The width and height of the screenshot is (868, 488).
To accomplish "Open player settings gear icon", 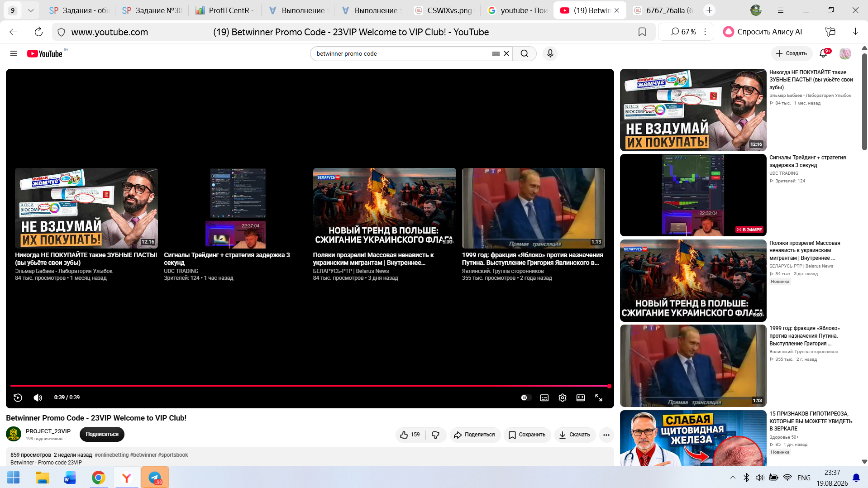I will (563, 397).
